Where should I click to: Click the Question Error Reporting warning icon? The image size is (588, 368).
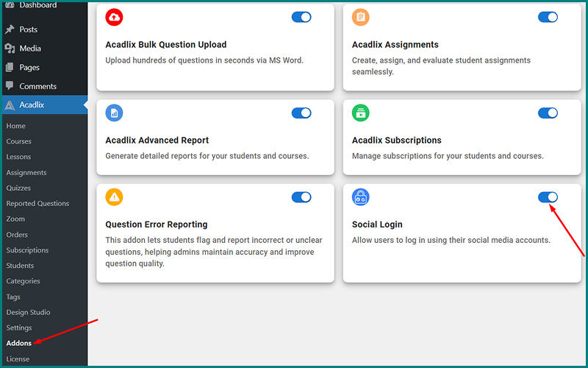coord(114,197)
